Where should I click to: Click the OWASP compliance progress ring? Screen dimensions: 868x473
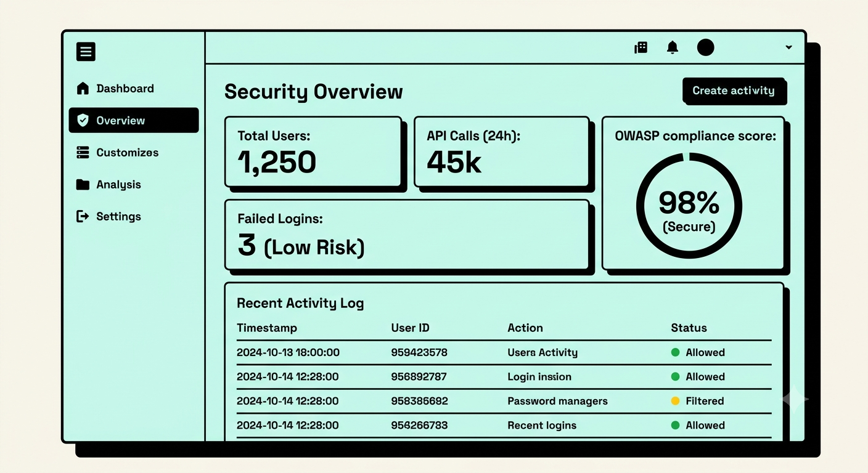(689, 206)
